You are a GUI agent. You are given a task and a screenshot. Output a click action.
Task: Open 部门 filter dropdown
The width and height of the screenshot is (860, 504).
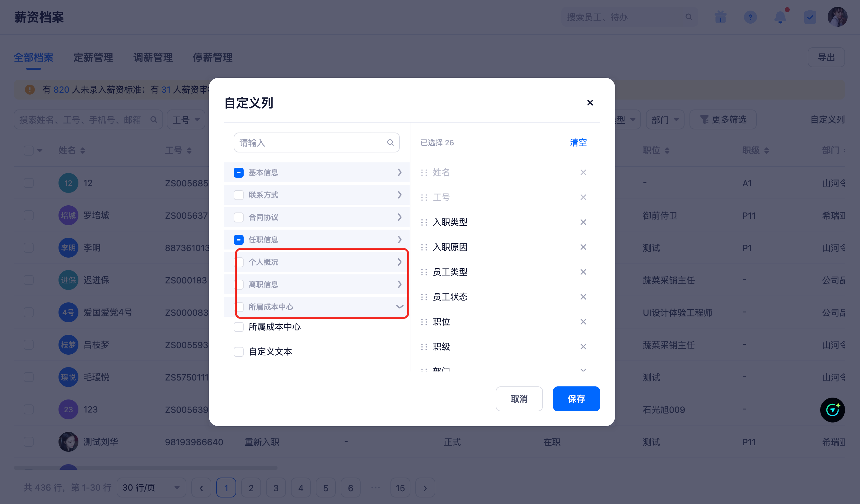tap(665, 120)
